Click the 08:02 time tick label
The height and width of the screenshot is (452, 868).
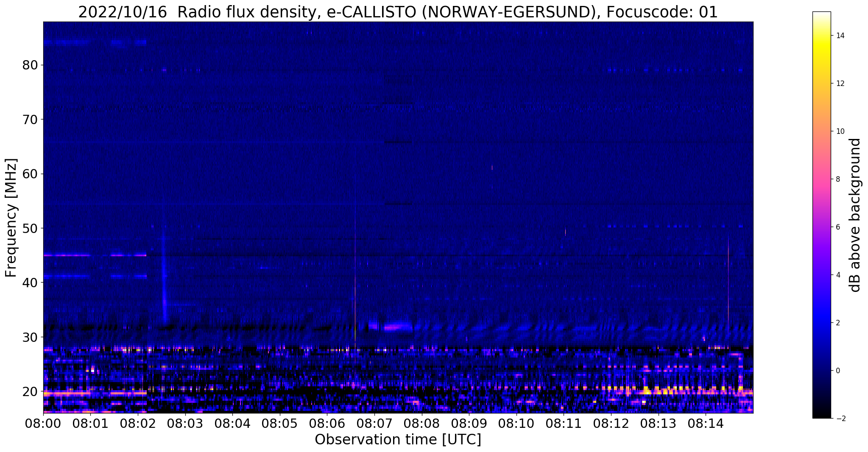click(x=138, y=423)
